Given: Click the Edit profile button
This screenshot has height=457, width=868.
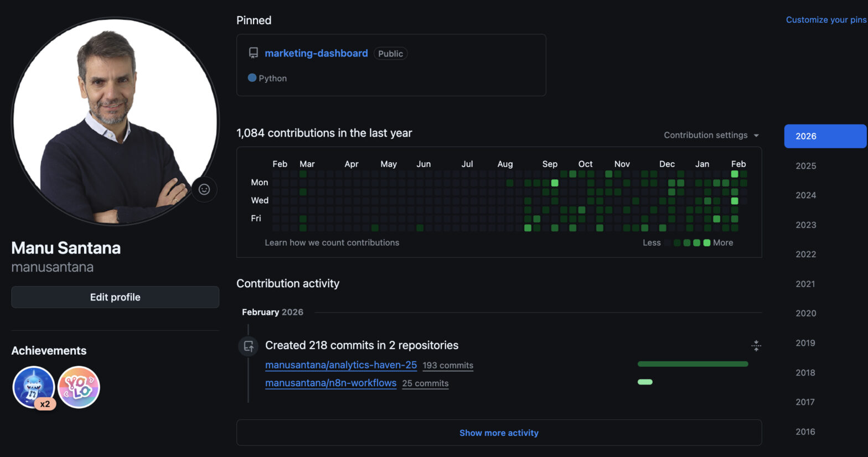Looking at the screenshot, I should 115,297.
